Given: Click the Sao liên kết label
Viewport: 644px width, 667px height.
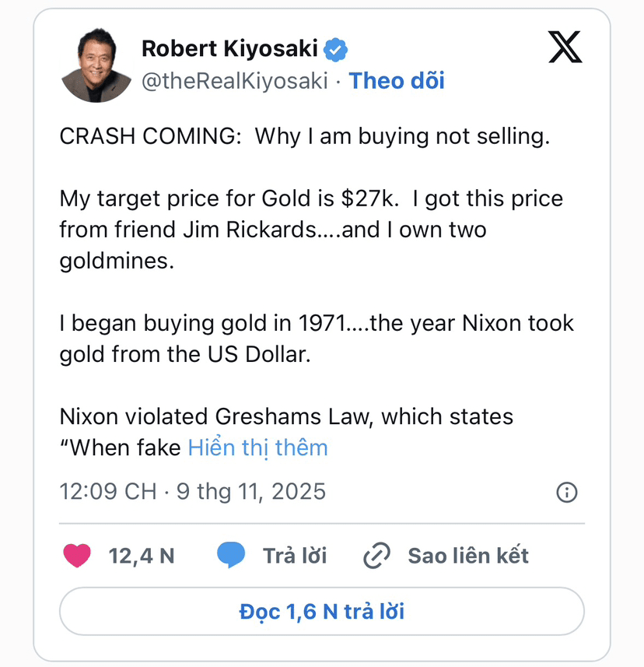Looking at the screenshot, I should pos(468,556).
